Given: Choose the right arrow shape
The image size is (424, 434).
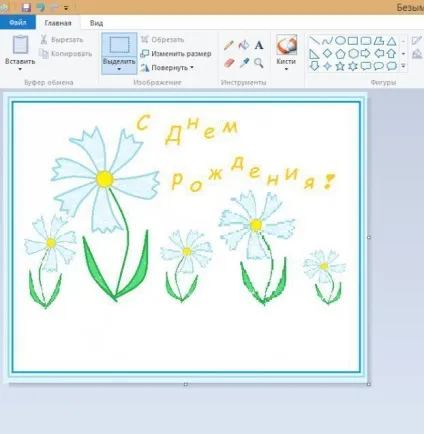Looking at the screenshot, I should coord(366,53).
